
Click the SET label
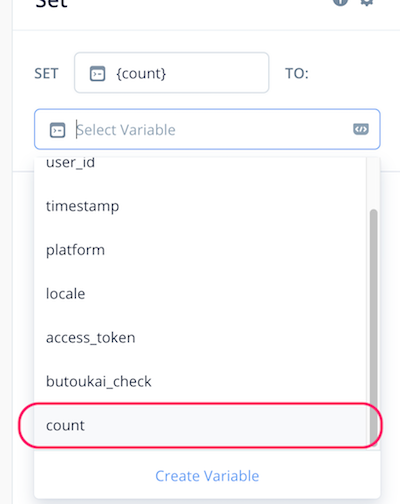coord(46,74)
